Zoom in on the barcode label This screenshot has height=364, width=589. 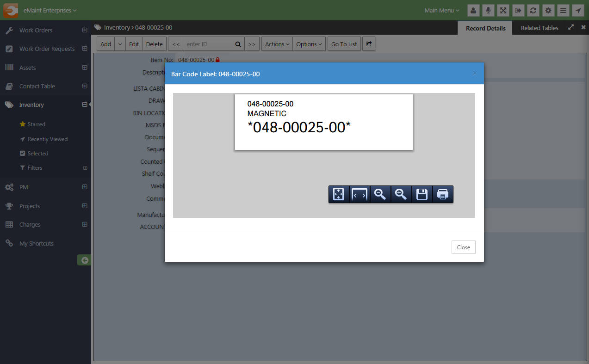point(401,194)
